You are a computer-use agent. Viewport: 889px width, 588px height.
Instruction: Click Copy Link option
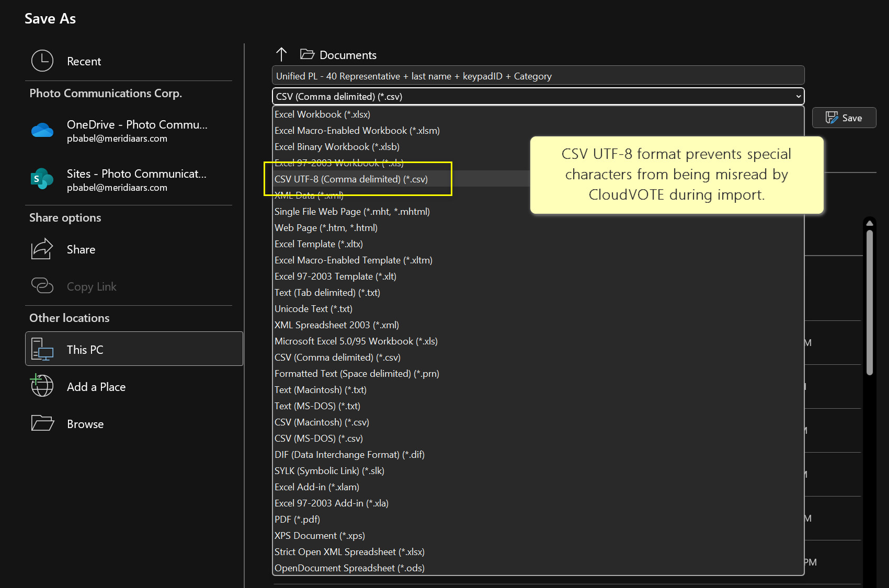pyautogui.click(x=133, y=286)
